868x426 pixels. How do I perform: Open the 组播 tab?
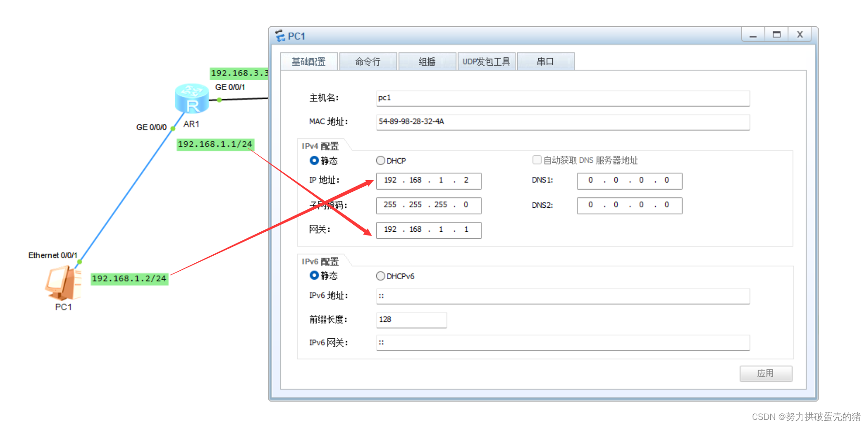pos(427,61)
